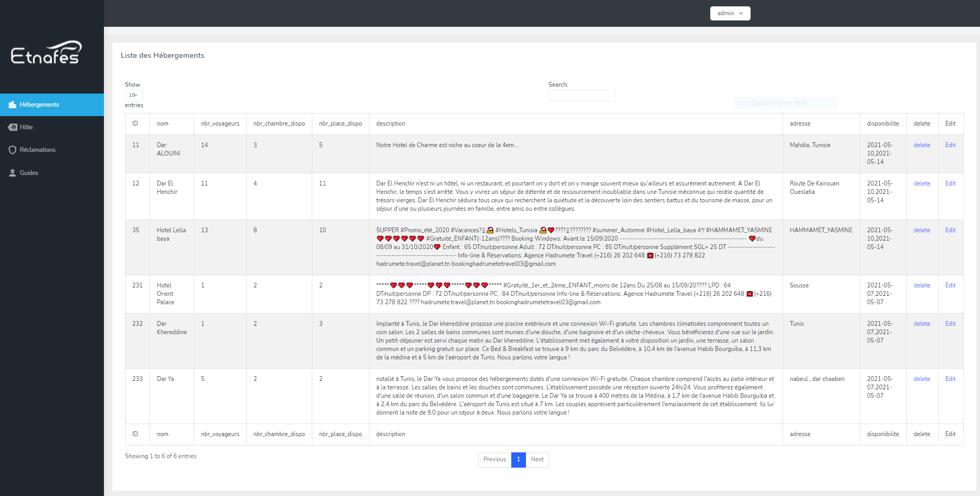Click the Hébergements building icon

[13, 105]
